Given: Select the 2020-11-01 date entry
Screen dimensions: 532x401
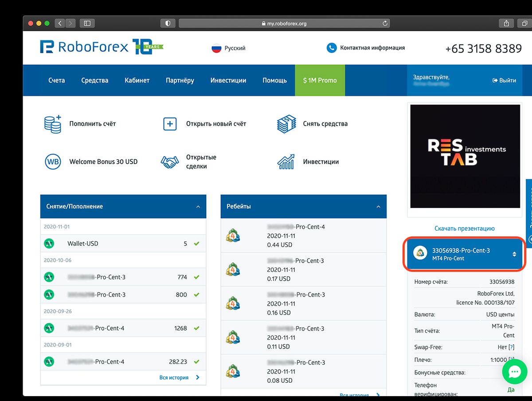Looking at the screenshot, I should click(x=57, y=227).
